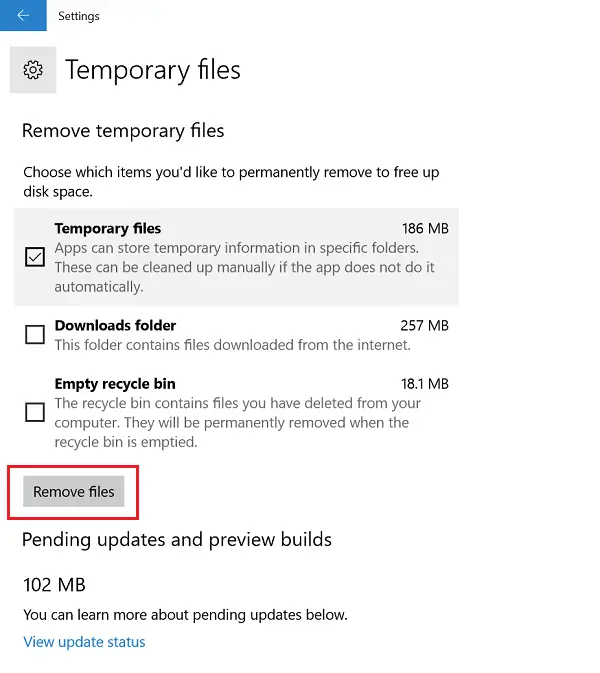
Task: Click the Downloads folder description text
Action: point(233,345)
